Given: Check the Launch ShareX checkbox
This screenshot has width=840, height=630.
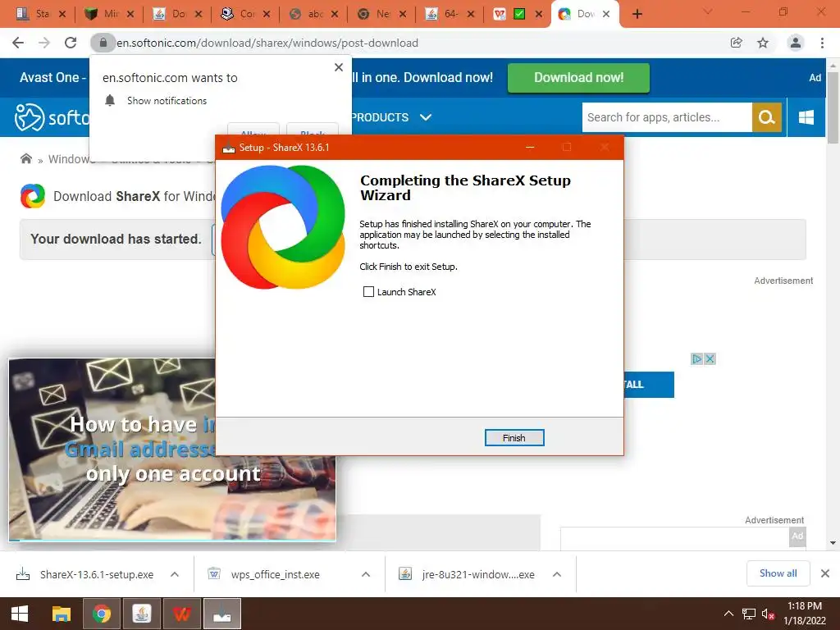Looking at the screenshot, I should click(x=368, y=292).
